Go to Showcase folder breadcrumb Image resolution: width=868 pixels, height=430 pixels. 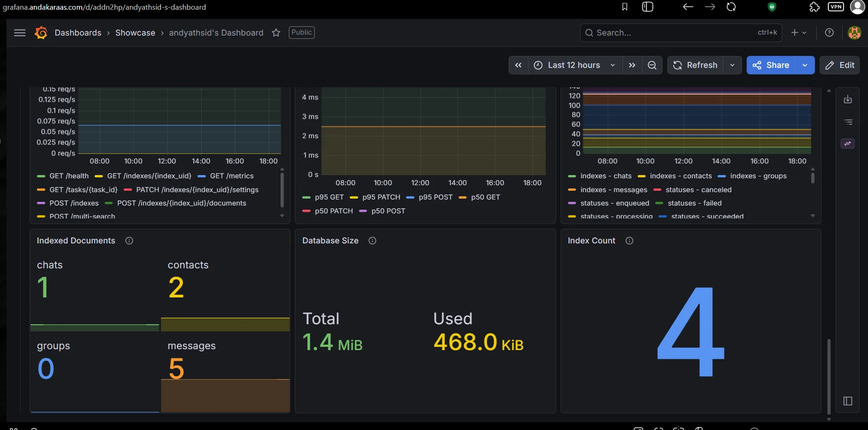click(135, 33)
